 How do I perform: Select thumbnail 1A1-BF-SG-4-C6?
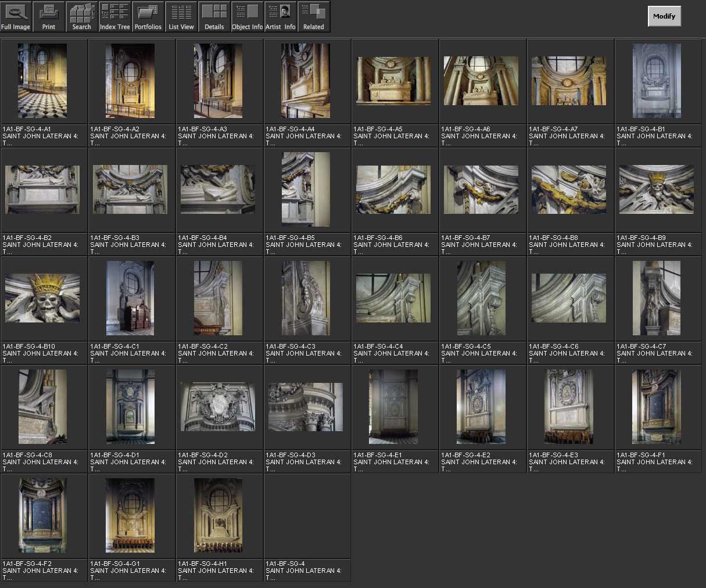[x=569, y=298]
